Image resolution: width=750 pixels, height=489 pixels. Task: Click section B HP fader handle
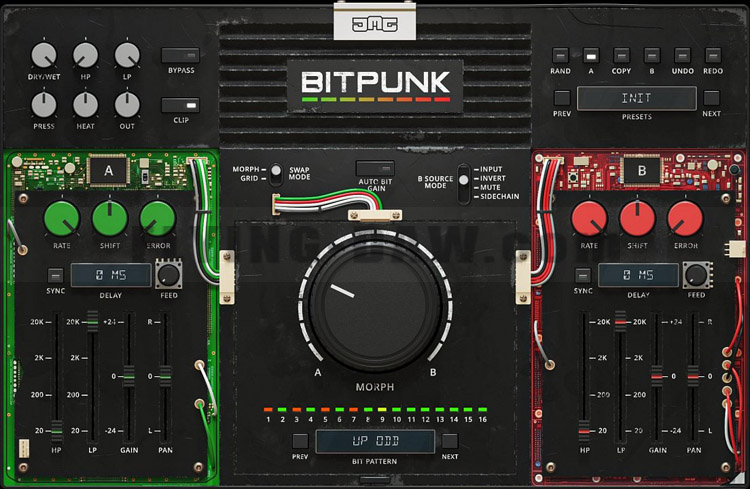pos(585,430)
